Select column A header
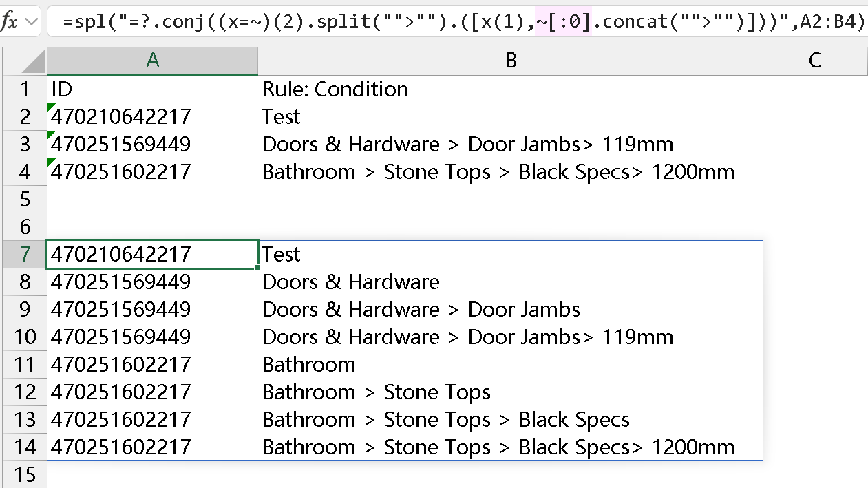This screenshot has height=488, width=868. tap(153, 61)
